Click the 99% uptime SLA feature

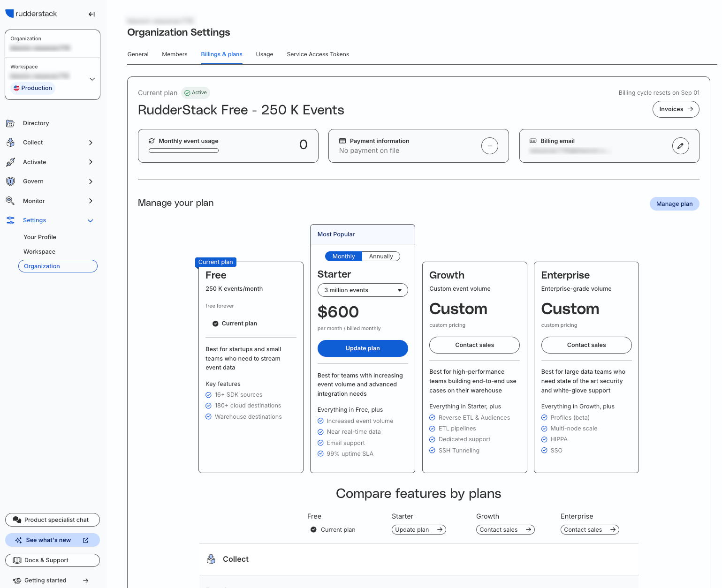[350, 454]
